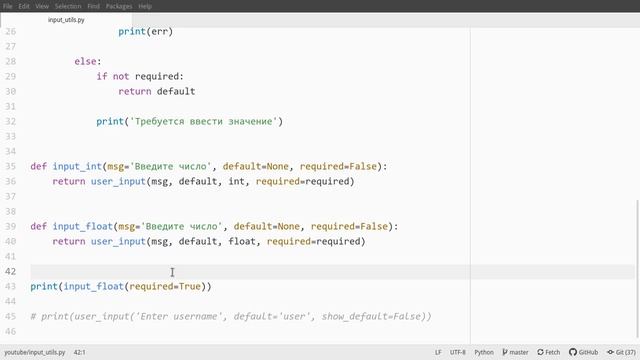
Task: Open the View menu
Action: [x=42, y=6]
